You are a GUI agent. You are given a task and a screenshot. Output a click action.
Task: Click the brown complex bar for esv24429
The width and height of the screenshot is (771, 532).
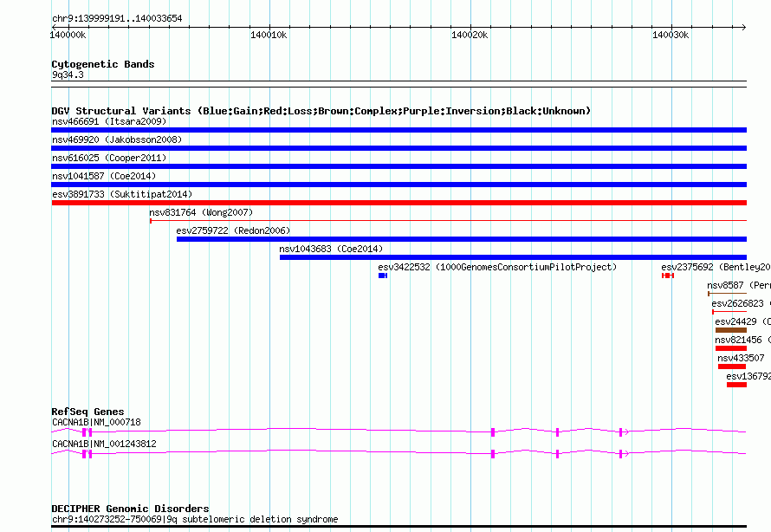(x=731, y=330)
